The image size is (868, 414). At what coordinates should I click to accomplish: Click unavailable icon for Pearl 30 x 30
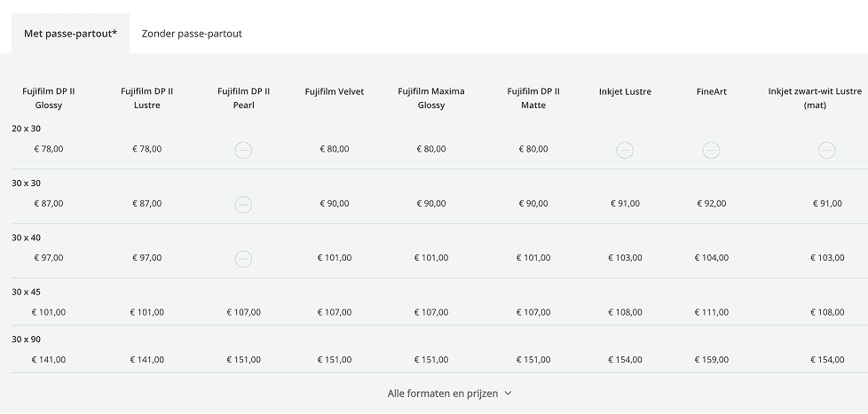[243, 205]
